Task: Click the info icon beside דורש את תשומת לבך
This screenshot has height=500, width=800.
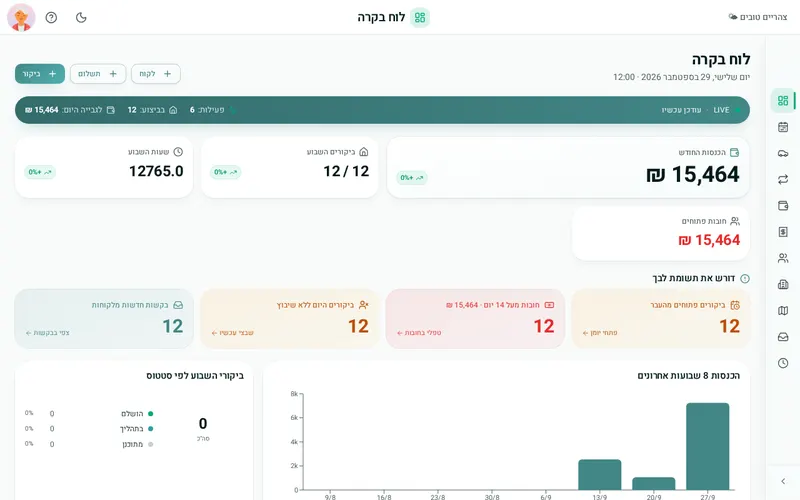Action: coord(745,279)
